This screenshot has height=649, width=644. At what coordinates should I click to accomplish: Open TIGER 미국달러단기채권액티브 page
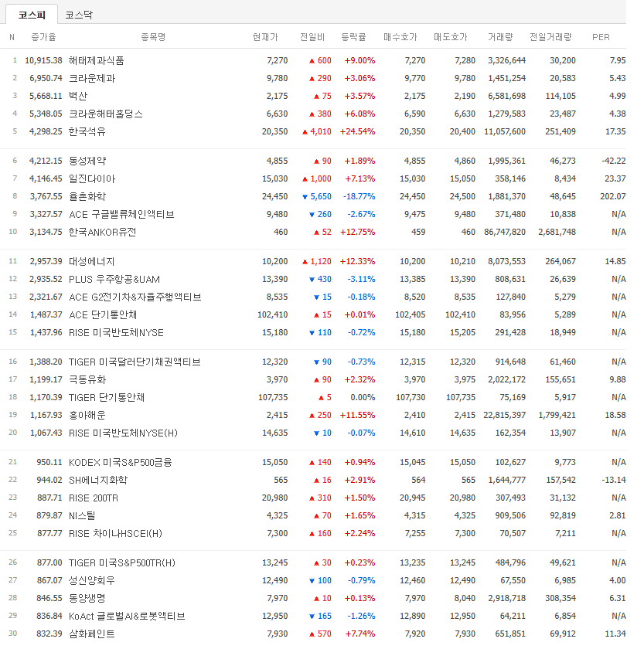135,362
